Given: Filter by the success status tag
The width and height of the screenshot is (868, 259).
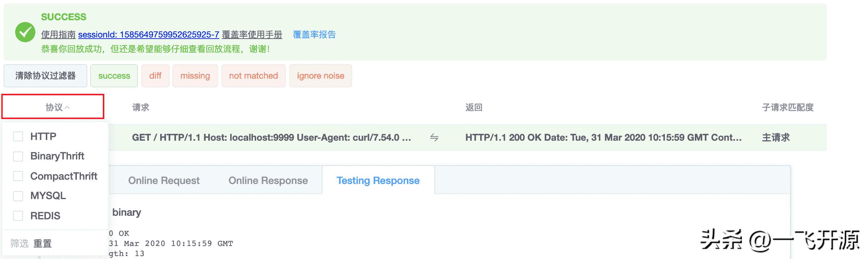Looking at the screenshot, I should click(114, 76).
